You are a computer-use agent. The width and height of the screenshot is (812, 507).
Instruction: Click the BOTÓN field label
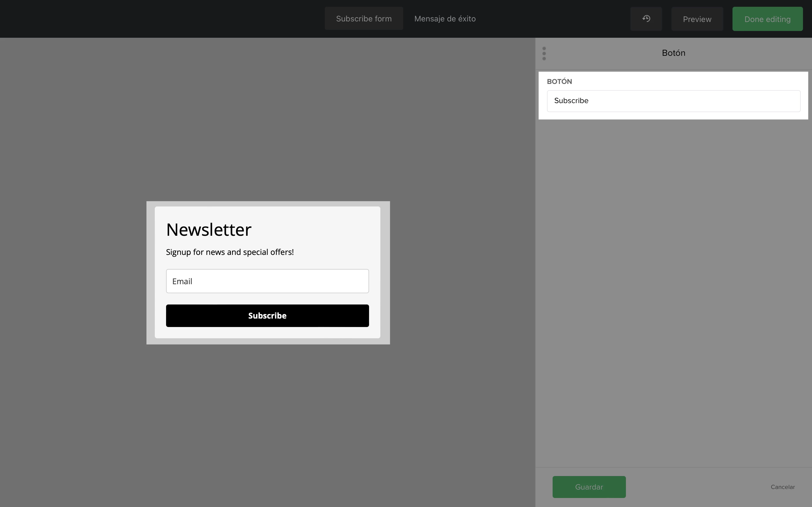[x=559, y=81]
